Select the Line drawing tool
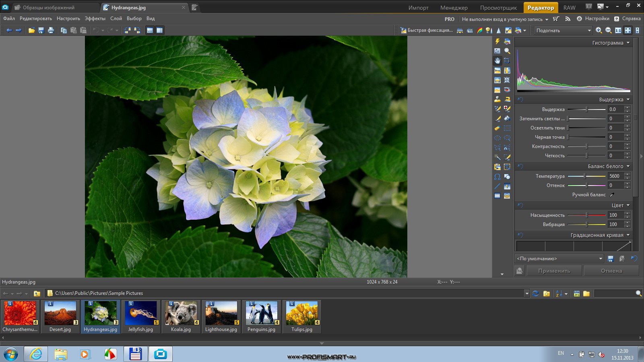 pos(497,186)
